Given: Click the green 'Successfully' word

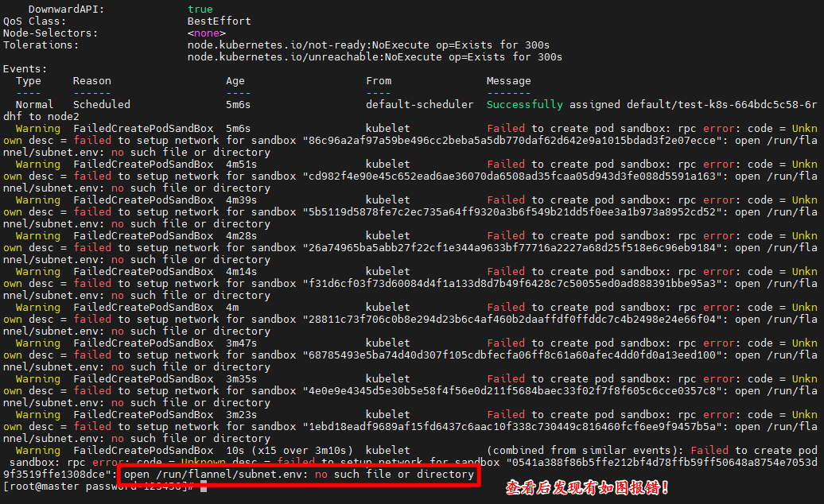Looking at the screenshot, I should click(x=524, y=104).
